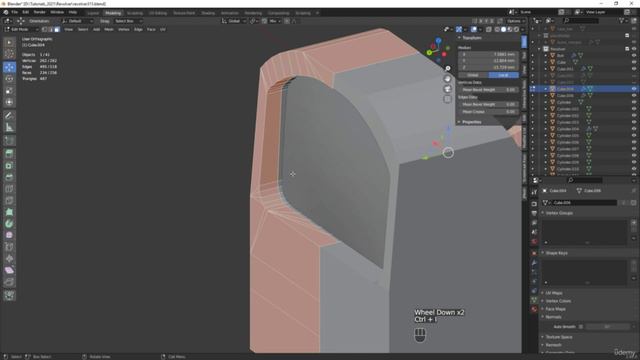
Task: Expand the UV Maps panel
Action: (x=554, y=293)
